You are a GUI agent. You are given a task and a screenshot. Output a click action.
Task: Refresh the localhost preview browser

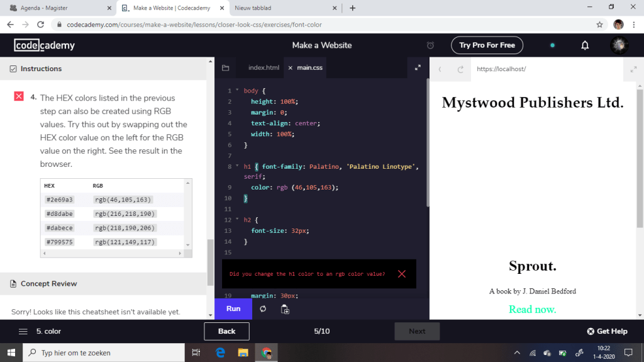[x=460, y=69]
